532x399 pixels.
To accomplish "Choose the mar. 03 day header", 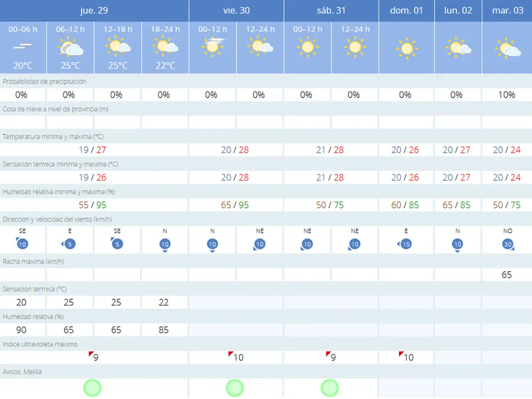I will click(507, 11).
